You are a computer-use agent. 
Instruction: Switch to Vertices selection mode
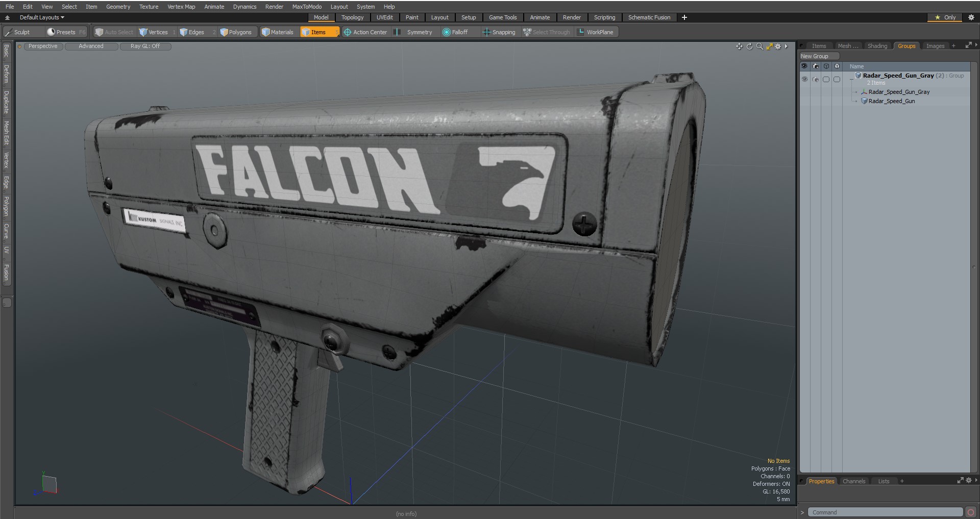coord(157,32)
